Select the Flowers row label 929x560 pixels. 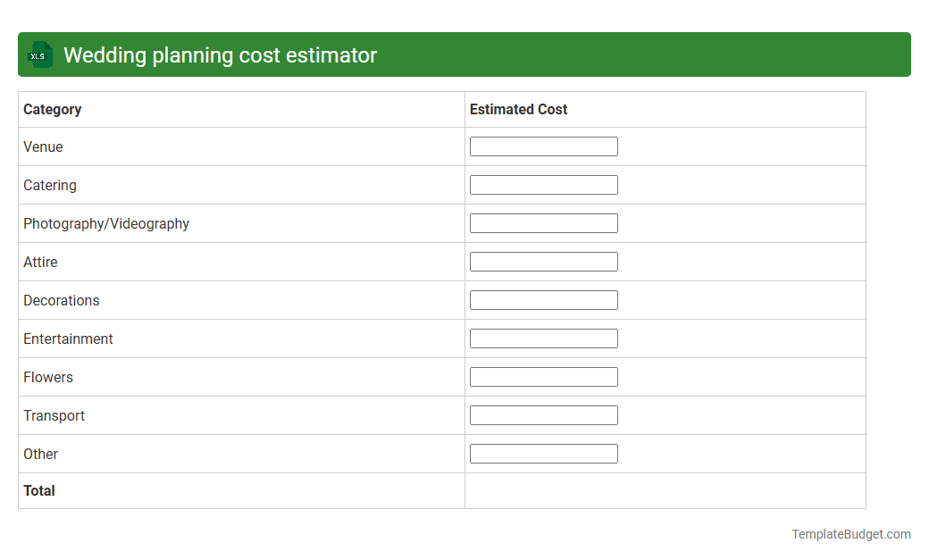[48, 377]
